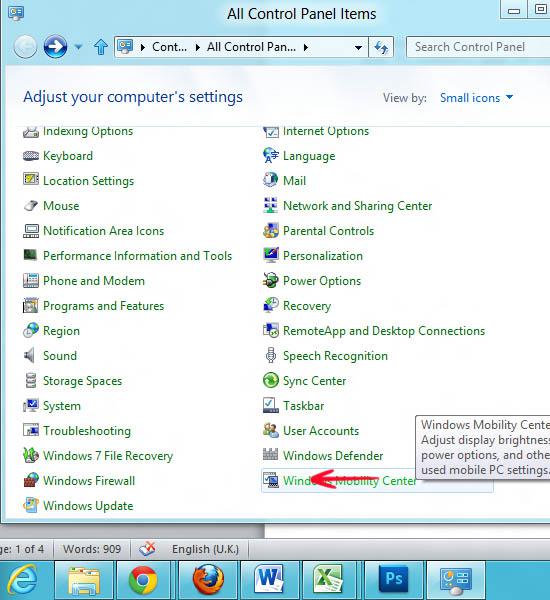
Task: Click the Mail icon
Action: pos(271,180)
